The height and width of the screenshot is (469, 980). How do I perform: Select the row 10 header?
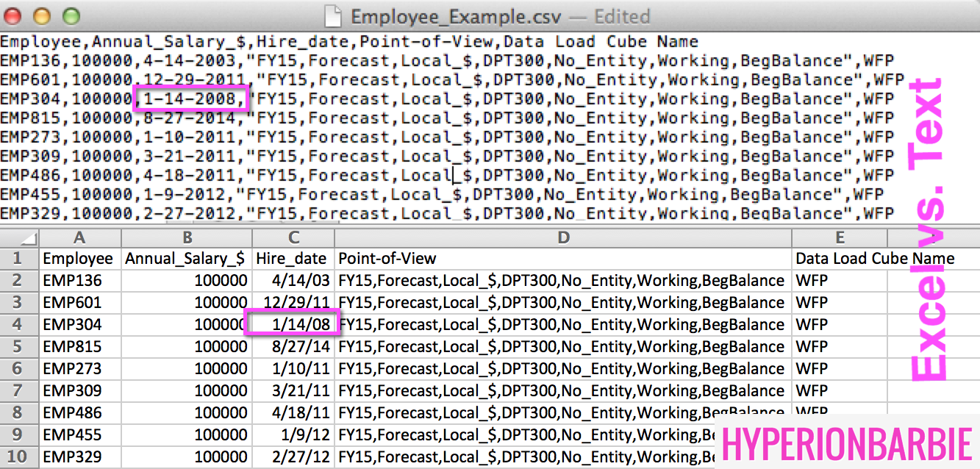[x=19, y=457]
